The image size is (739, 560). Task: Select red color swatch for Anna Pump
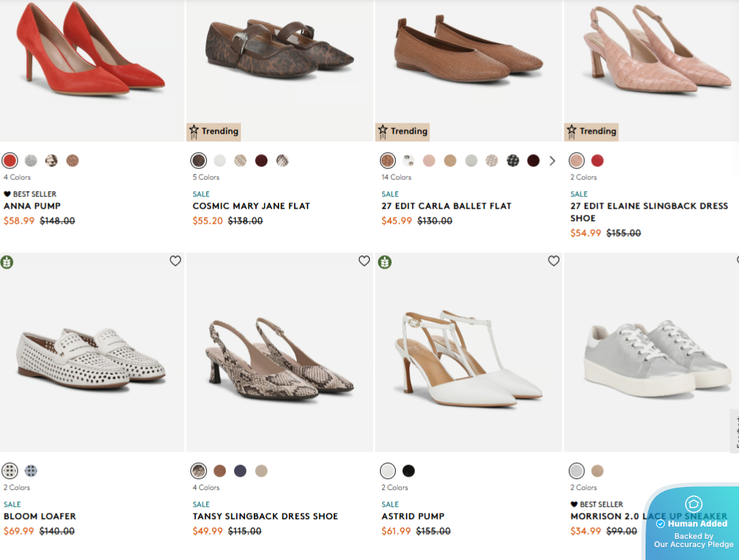[x=10, y=160]
